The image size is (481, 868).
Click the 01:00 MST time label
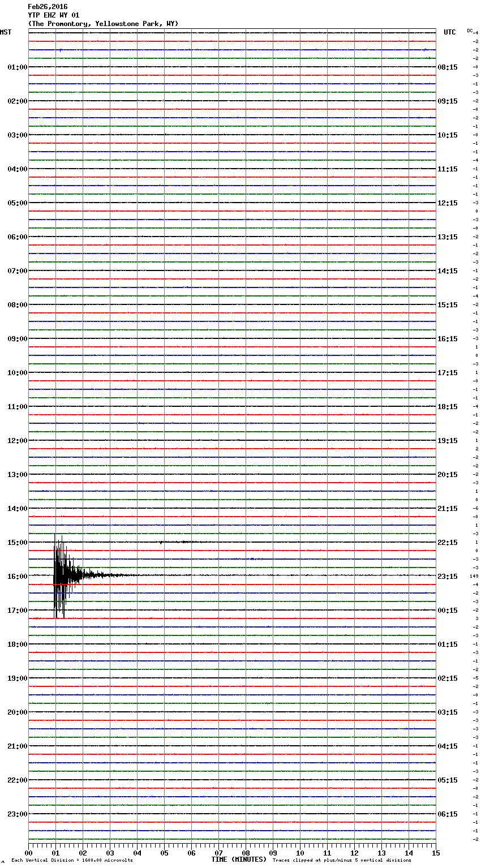coord(18,67)
